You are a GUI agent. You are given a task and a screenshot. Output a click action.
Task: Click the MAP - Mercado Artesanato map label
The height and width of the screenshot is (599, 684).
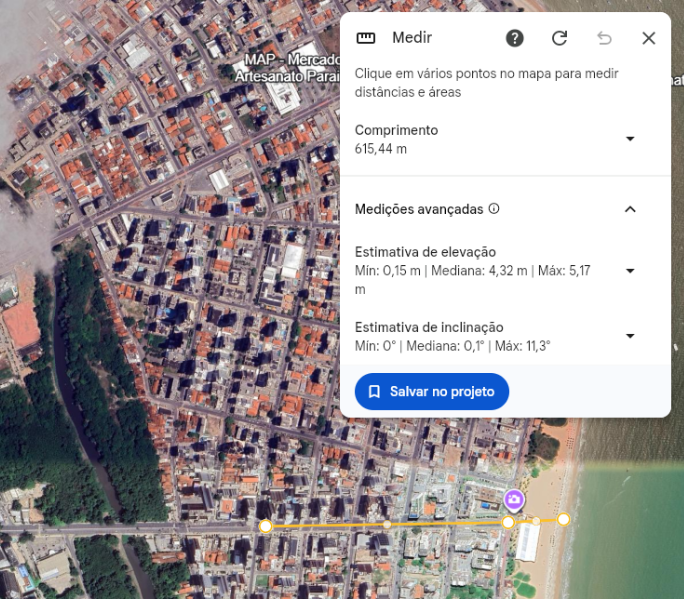tap(287, 68)
